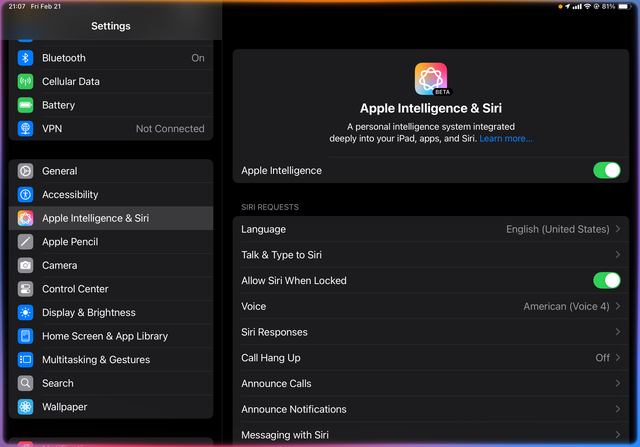Tap the General gear icon
This screenshot has height=447, width=640.
click(25, 171)
